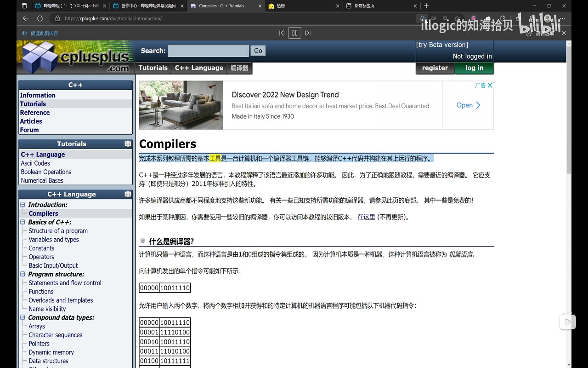Go back to the previous page

click(x=26, y=18)
